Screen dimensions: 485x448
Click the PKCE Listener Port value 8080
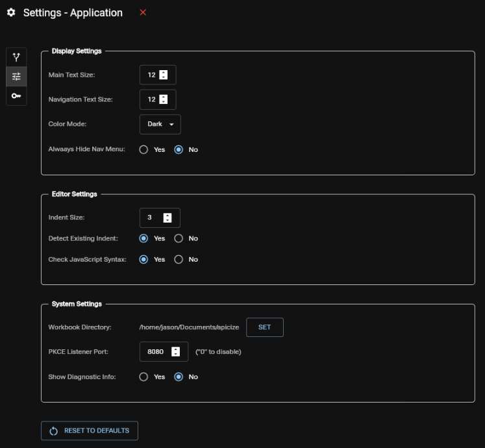pyautogui.click(x=156, y=351)
